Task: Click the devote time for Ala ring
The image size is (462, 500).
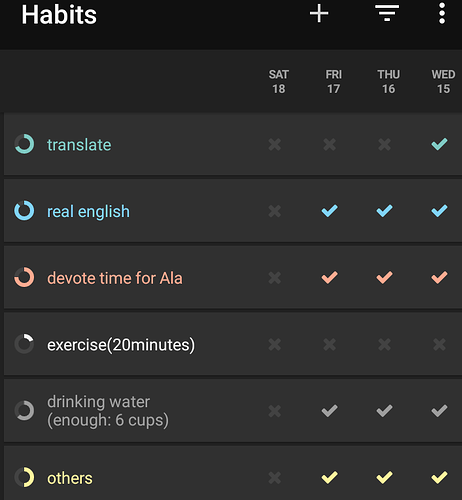Action: pos(24,277)
